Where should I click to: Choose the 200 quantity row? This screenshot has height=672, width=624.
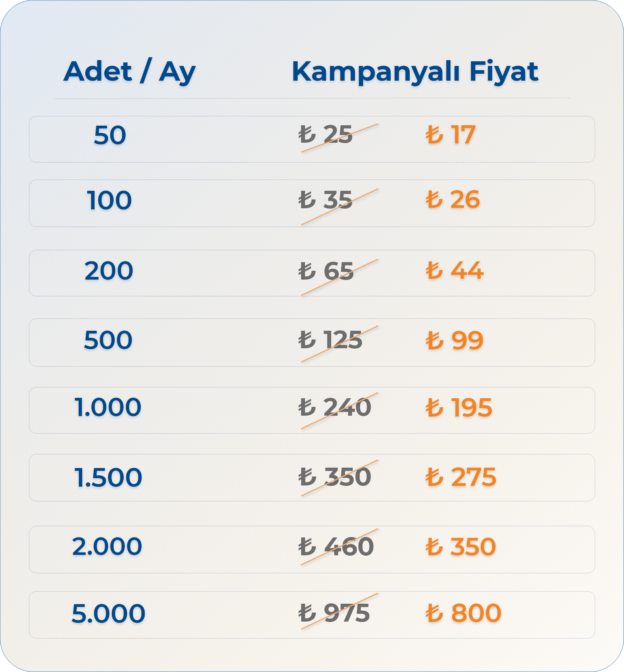(312, 273)
